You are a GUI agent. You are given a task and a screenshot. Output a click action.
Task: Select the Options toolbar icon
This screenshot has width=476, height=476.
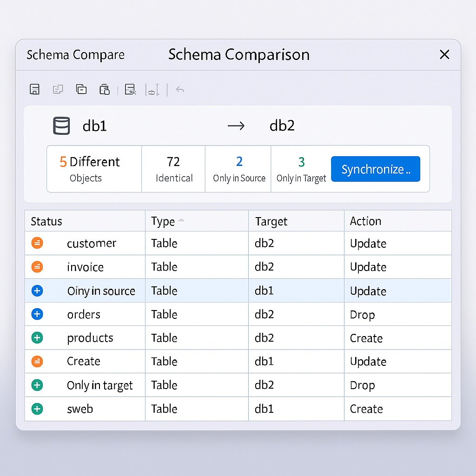(153, 89)
